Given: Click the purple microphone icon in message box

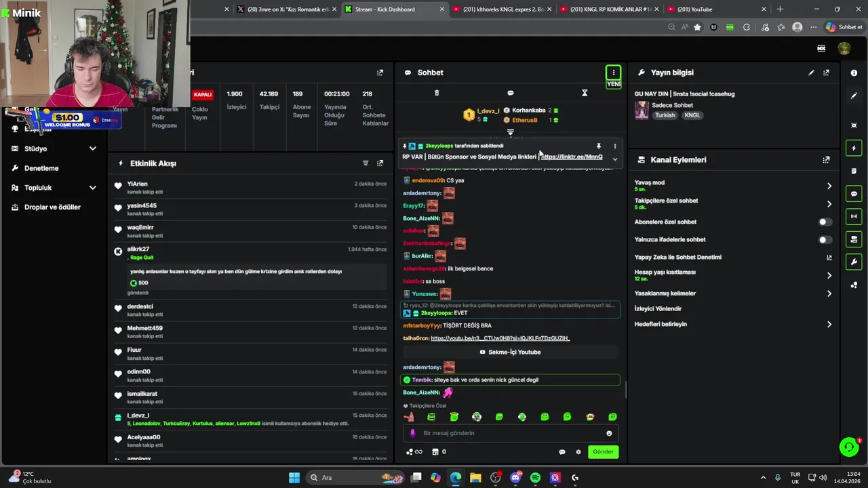Looking at the screenshot, I should tap(412, 433).
